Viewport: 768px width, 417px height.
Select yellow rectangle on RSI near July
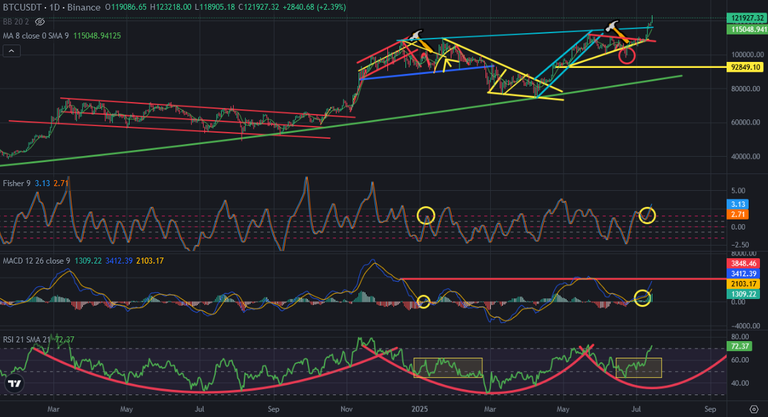639,368
